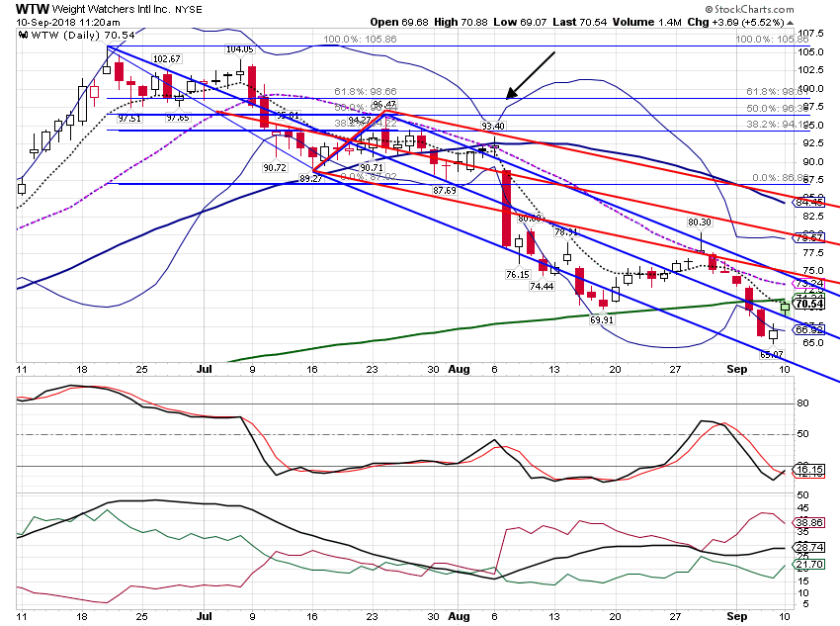Screen dimensions: 840x626
Task: Click the 84.45 moving-average value tag
Action: [x=809, y=202]
